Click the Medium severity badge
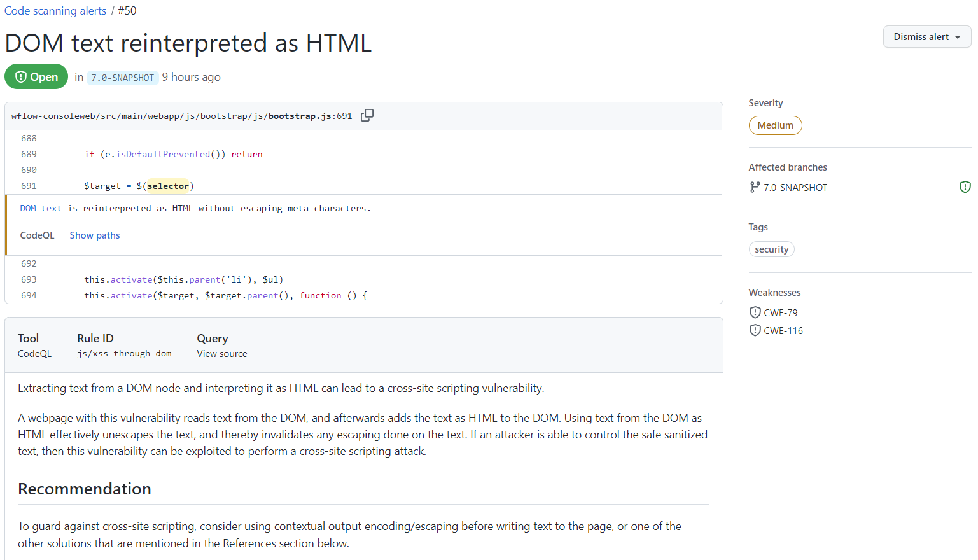The image size is (978, 560). point(775,125)
